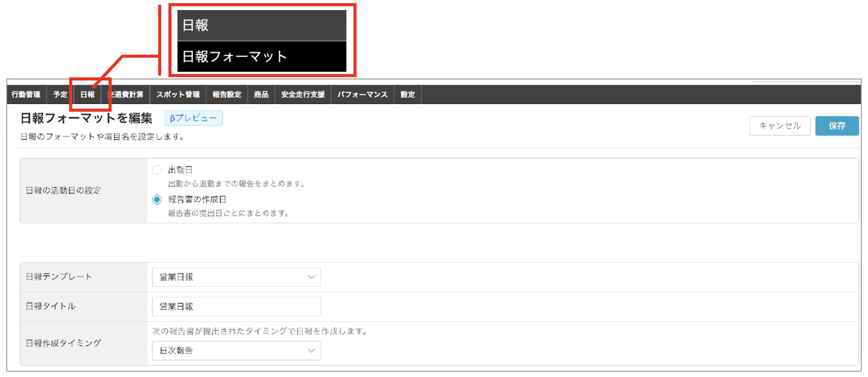Viewport: 868px width, 377px height.
Task: Open the 設定 menu
Action: tap(408, 94)
